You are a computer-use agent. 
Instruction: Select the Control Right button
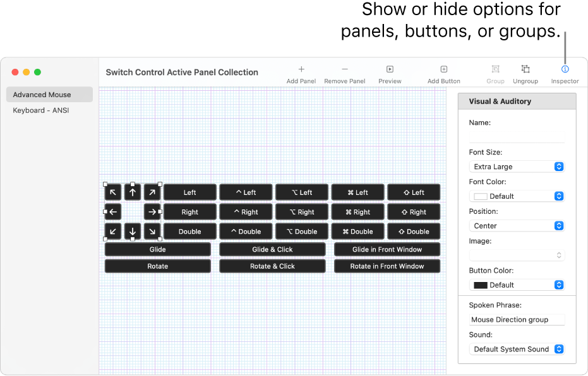[246, 212]
